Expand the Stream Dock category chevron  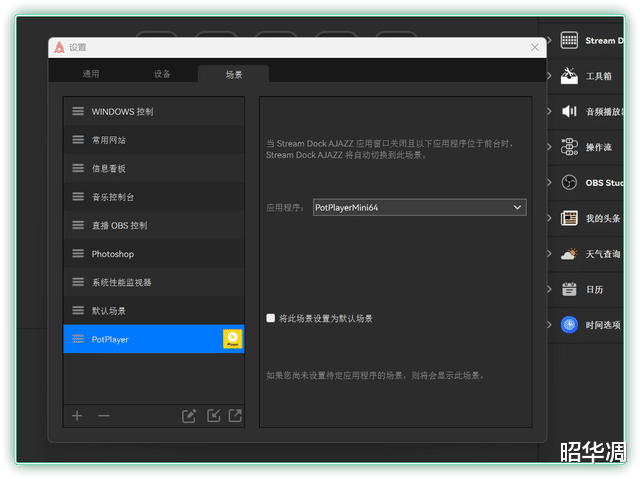[x=549, y=40]
